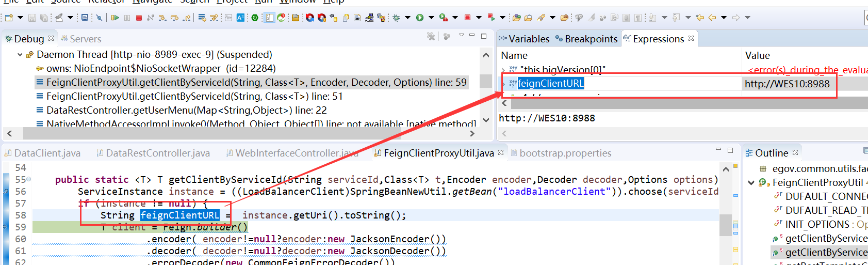This screenshot has height=265, width=868.
Task: Click the green bug Debug launch icon
Action: pos(396,18)
